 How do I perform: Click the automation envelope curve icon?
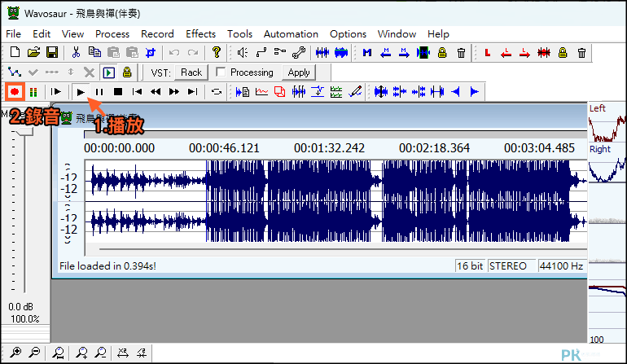click(x=15, y=72)
